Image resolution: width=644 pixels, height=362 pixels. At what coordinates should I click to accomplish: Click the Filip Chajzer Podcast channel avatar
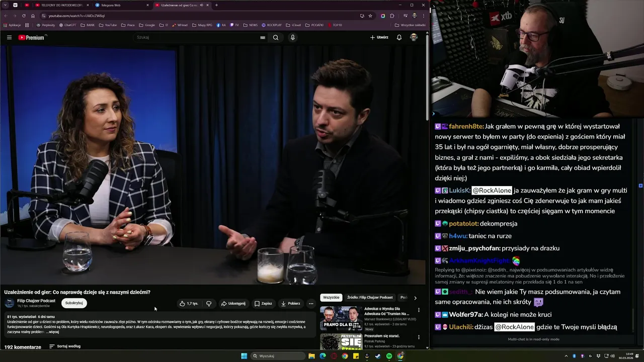click(10, 303)
